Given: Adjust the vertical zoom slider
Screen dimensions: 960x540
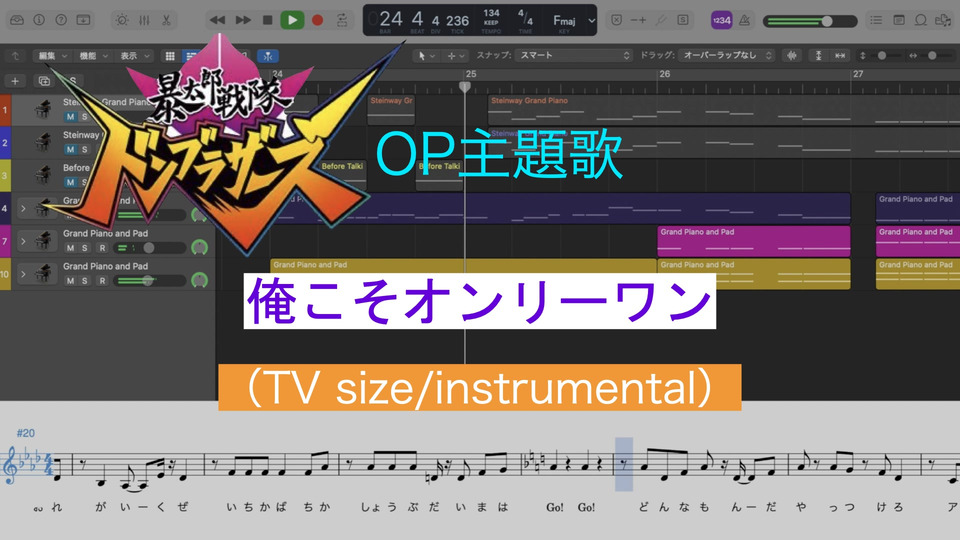Looking at the screenshot, I should [881, 56].
